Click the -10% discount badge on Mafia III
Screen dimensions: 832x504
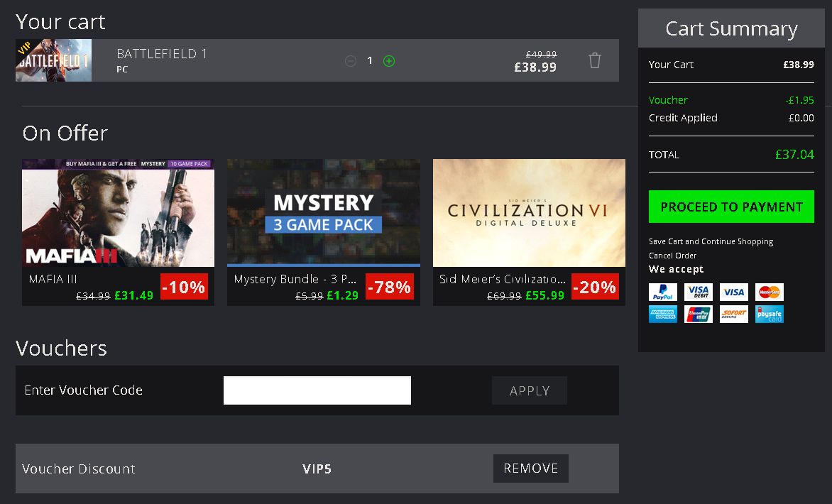click(184, 287)
